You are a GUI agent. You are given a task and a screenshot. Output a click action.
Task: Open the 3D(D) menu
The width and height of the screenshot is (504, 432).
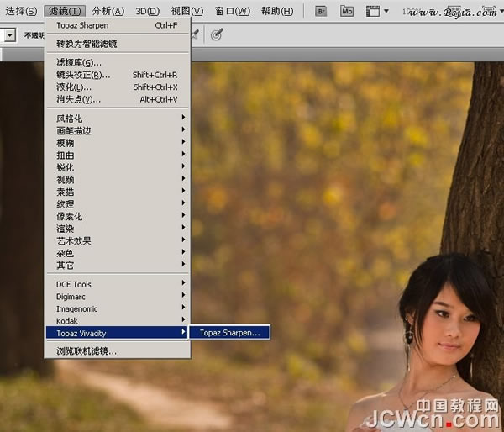point(148,11)
